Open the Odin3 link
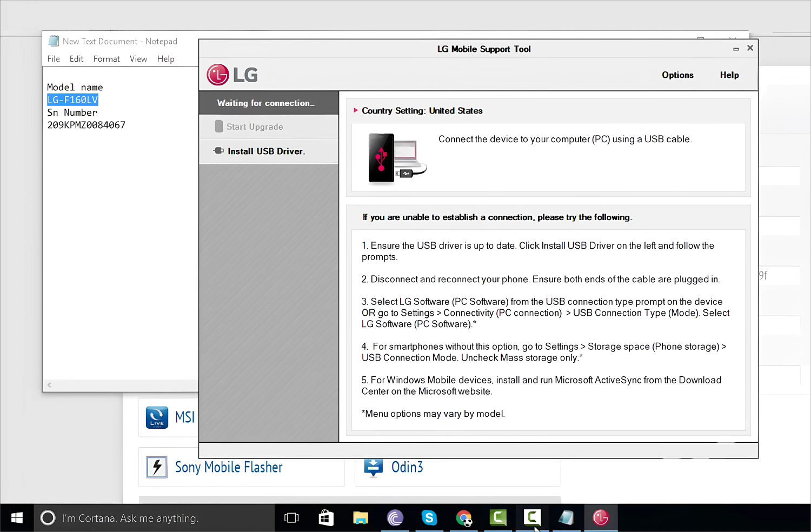Screen dimensions: 811x532 click(407, 467)
